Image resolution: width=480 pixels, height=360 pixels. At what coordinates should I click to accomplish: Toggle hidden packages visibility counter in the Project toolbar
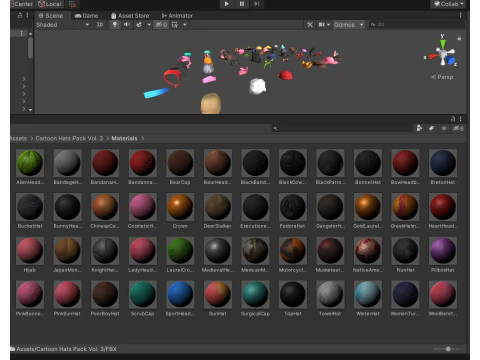point(458,128)
